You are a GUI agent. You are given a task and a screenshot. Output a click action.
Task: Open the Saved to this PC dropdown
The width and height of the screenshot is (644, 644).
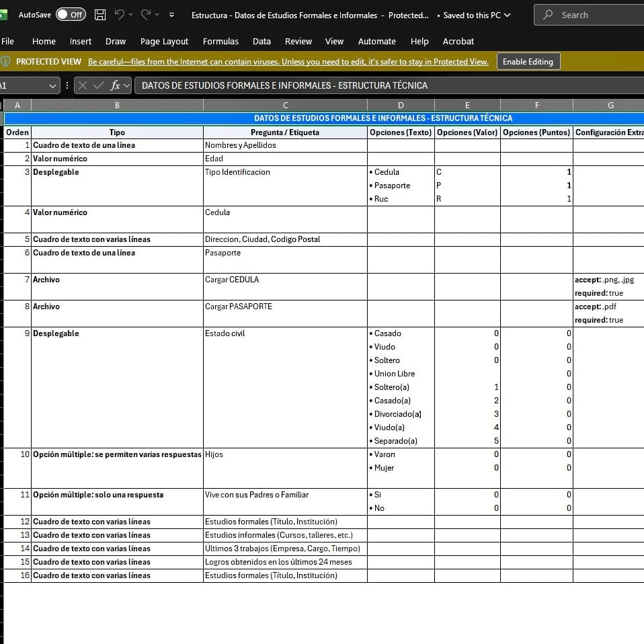click(508, 15)
